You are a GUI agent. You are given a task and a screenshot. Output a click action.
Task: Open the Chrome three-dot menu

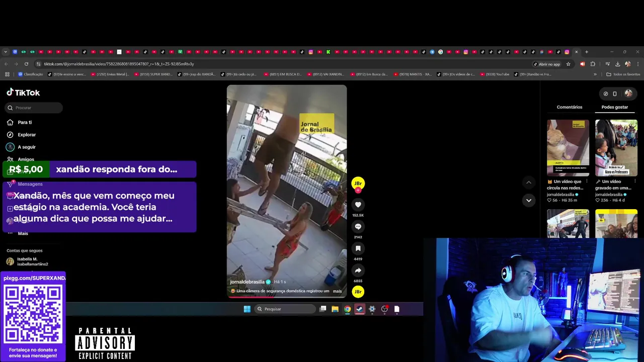coord(638,64)
